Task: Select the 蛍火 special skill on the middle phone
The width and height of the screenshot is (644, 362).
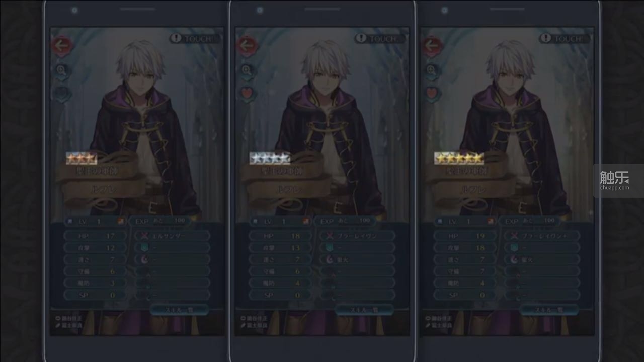Action: pos(357,259)
